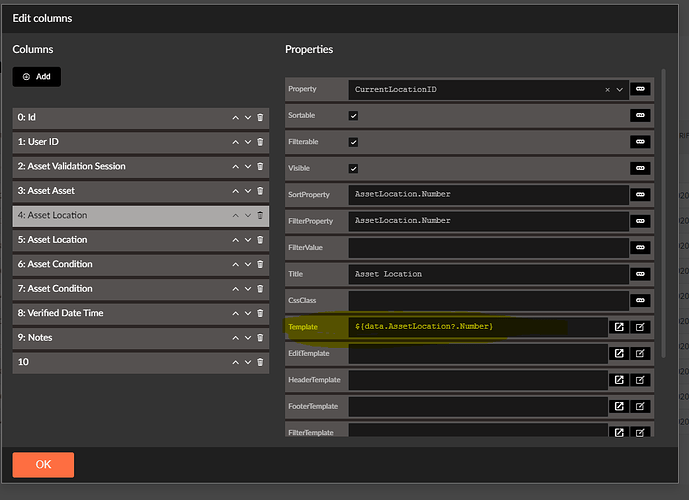
Task: Select the '9: Notes' column
Action: [141, 338]
